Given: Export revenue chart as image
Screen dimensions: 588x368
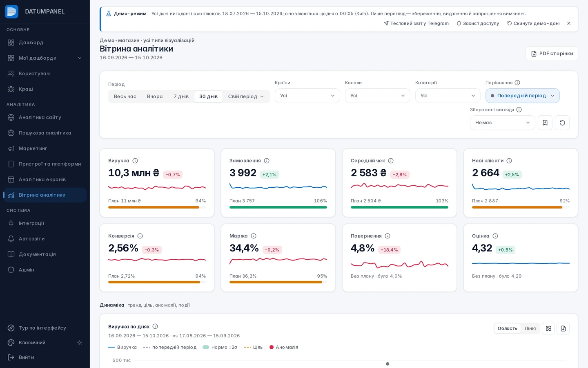Looking at the screenshot, I should (548, 328).
